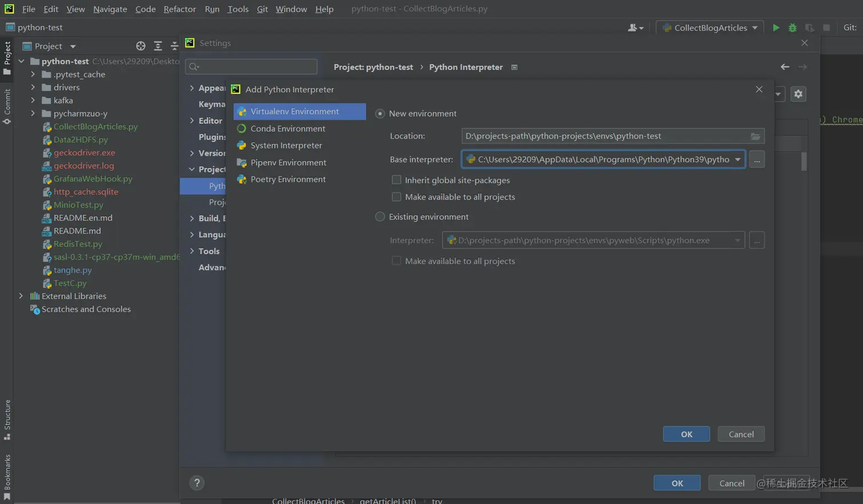
Task: Open Bookmarks tool window sidebar tab
Action: click(7, 477)
